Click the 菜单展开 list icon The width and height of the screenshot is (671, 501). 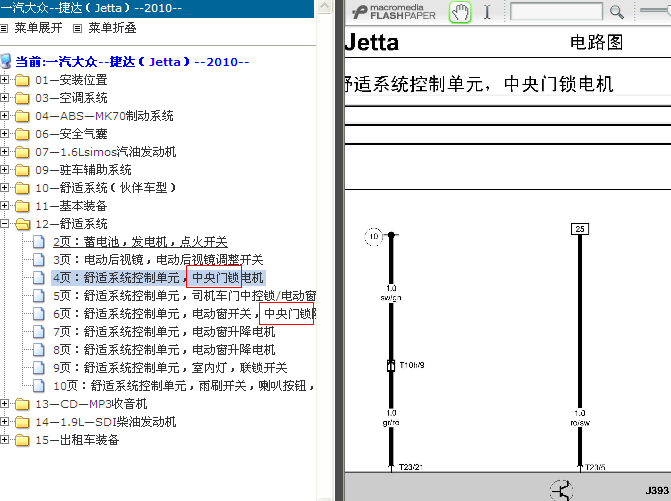4,29
